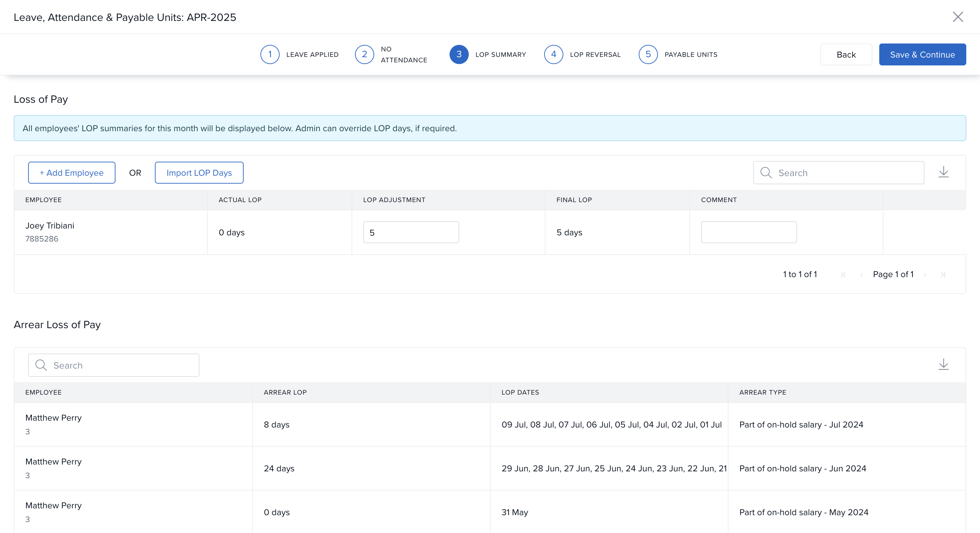
Task: Go to previous page in pagination
Action: (861, 275)
